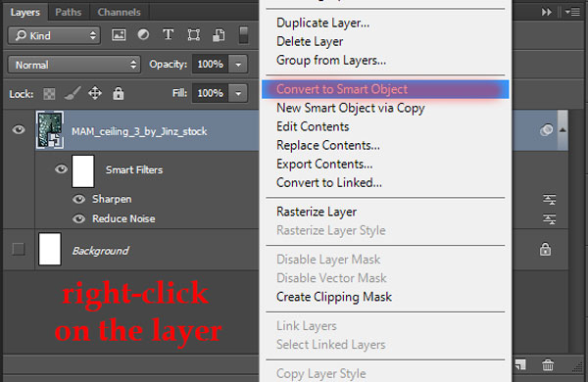Create a new layer icon
The height and width of the screenshot is (382, 588).
point(520,364)
